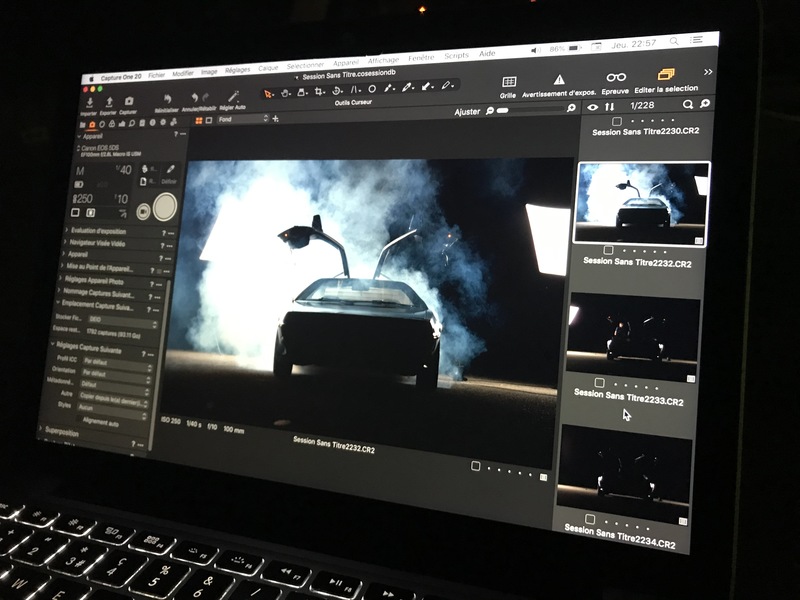Open the Réglages menu
This screenshot has height=600, width=800.
(x=238, y=70)
